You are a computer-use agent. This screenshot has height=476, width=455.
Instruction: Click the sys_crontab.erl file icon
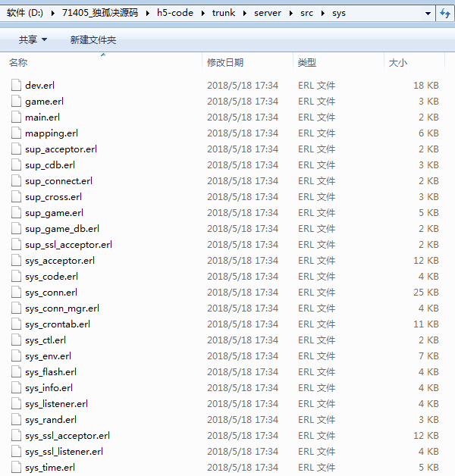(17, 324)
